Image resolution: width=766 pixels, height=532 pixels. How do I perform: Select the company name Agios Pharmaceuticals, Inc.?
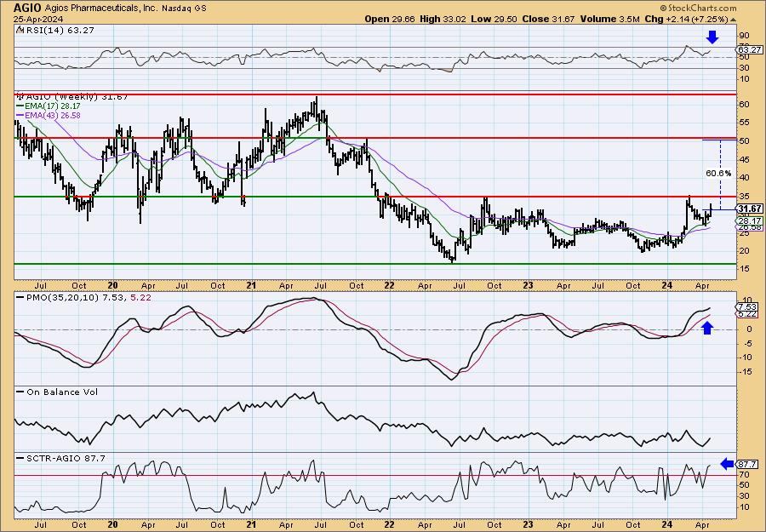100,9
